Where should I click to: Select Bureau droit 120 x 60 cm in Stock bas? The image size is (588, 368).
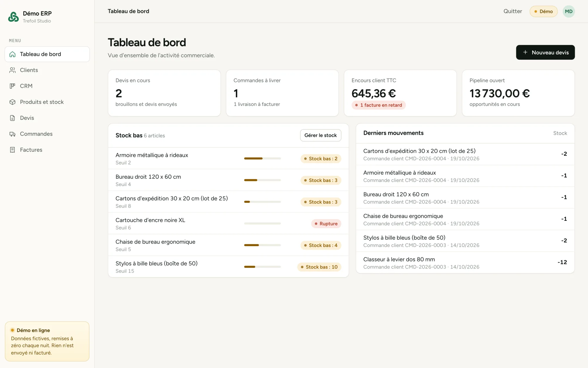[228, 180]
